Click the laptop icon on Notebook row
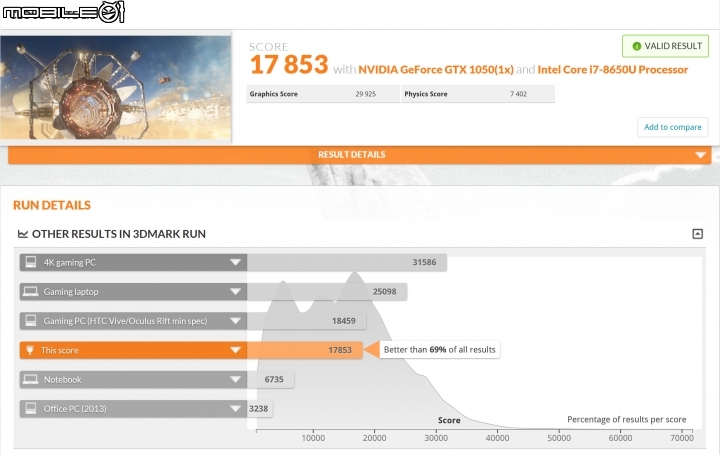The height and width of the screenshot is (455, 720). (x=31, y=379)
